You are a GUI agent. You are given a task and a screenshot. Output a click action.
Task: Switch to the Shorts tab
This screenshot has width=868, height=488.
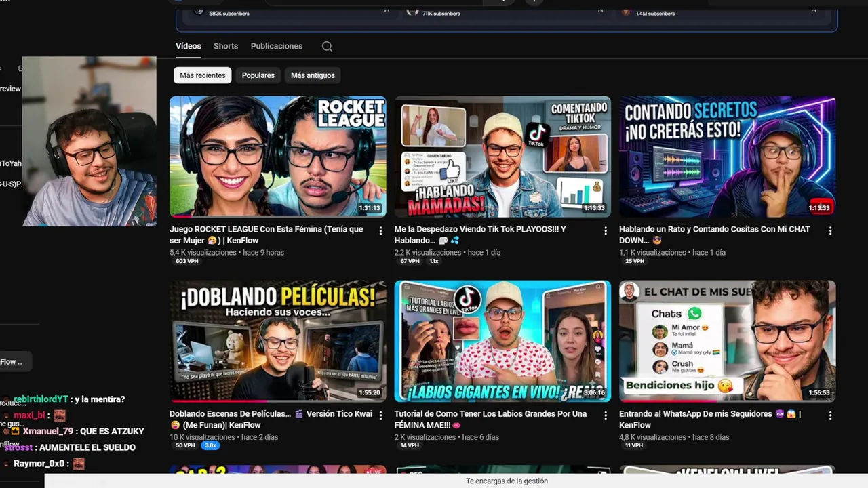(226, 46)
